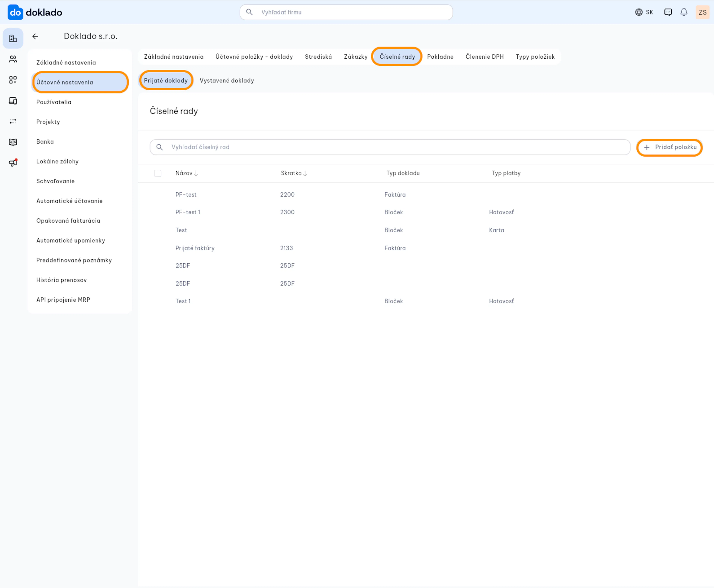This screenshot has height=588, width=714.
Task: Click the Typ dokladu column header
Action: point(403,173)
